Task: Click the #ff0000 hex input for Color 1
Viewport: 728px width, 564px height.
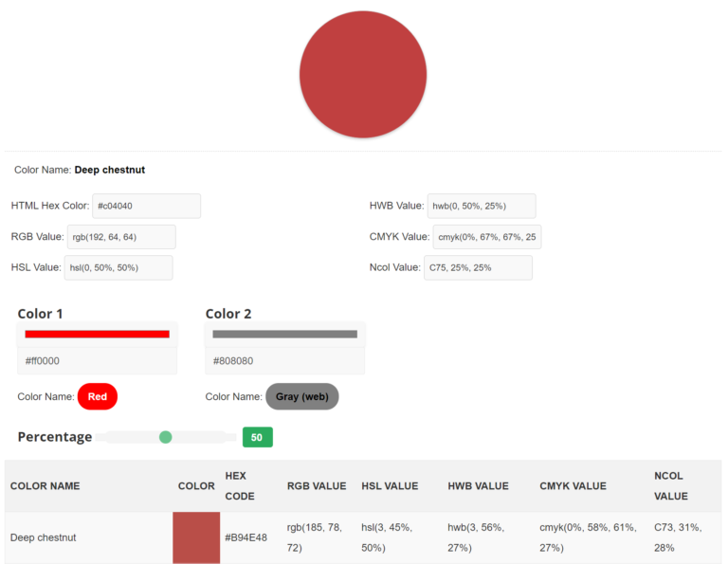Action: point(97,361)
